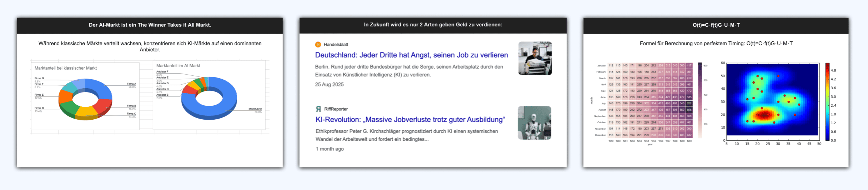Click chart title 'Marktanteil bei klassischer Markt'
Viewport: 868px width, 190px height.
coord(66,68)
